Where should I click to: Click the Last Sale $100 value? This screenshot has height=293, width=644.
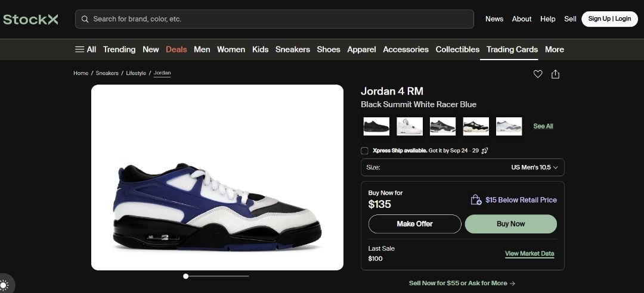376,258
